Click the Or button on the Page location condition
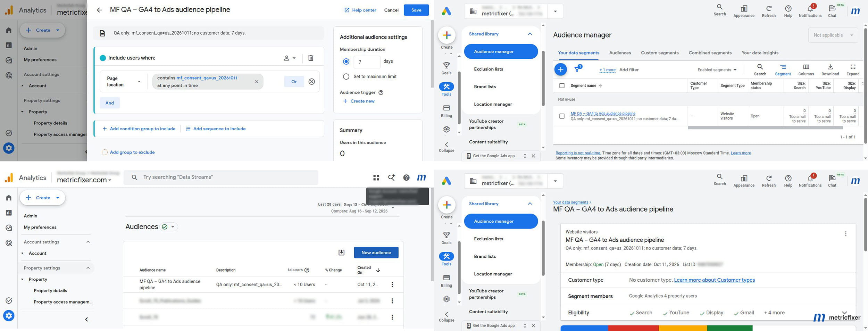Screen dimensions: 868x331 pos(294,82)
